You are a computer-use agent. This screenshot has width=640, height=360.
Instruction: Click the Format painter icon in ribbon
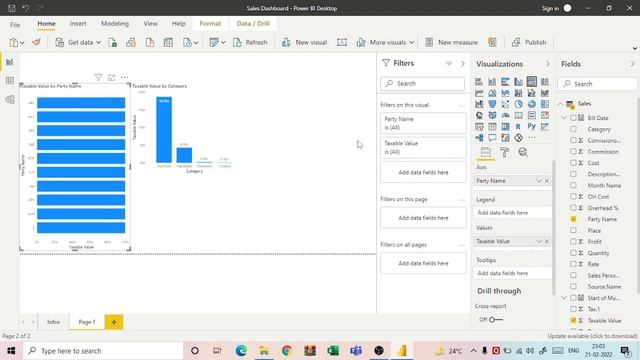36,42
